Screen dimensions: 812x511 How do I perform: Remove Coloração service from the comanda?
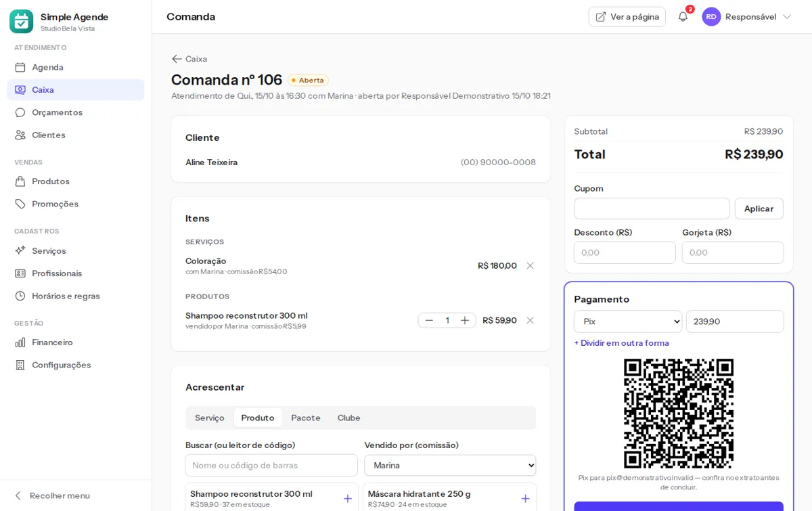click(530, 266)
